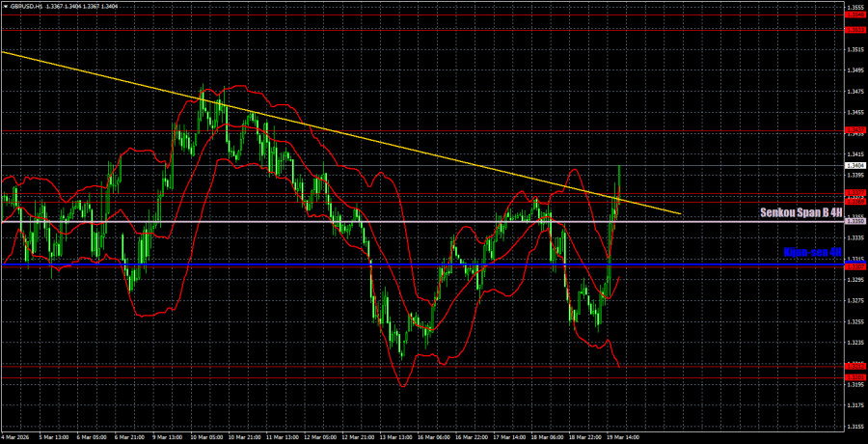
Task: Click the 12 Mar 21:00 time label
Action: click(357, 437)
